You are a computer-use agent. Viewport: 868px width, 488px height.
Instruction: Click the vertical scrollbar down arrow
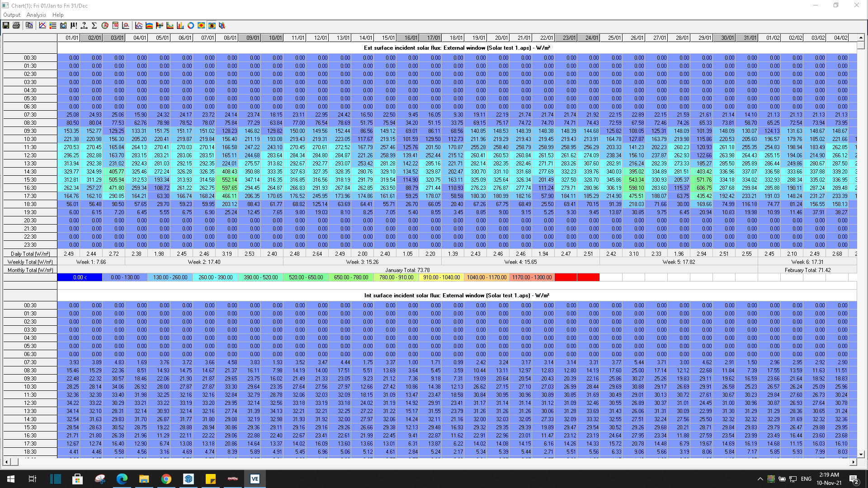coord(861,455)
